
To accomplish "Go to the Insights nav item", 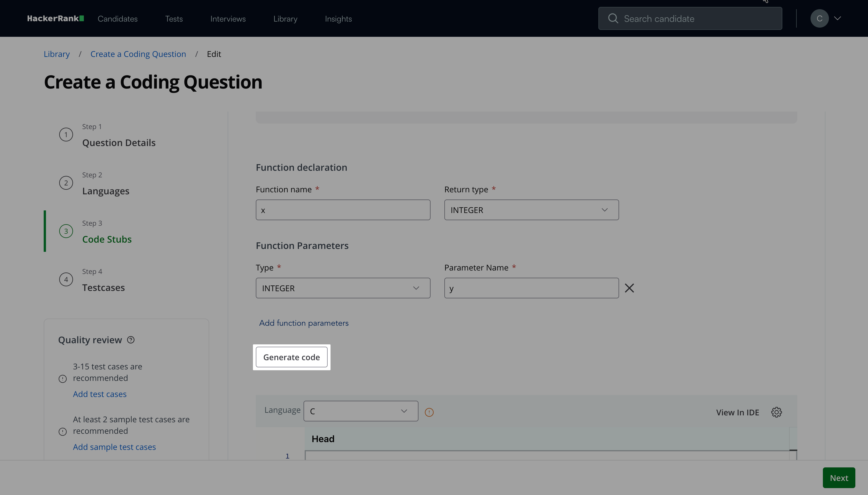I will 338,19.
